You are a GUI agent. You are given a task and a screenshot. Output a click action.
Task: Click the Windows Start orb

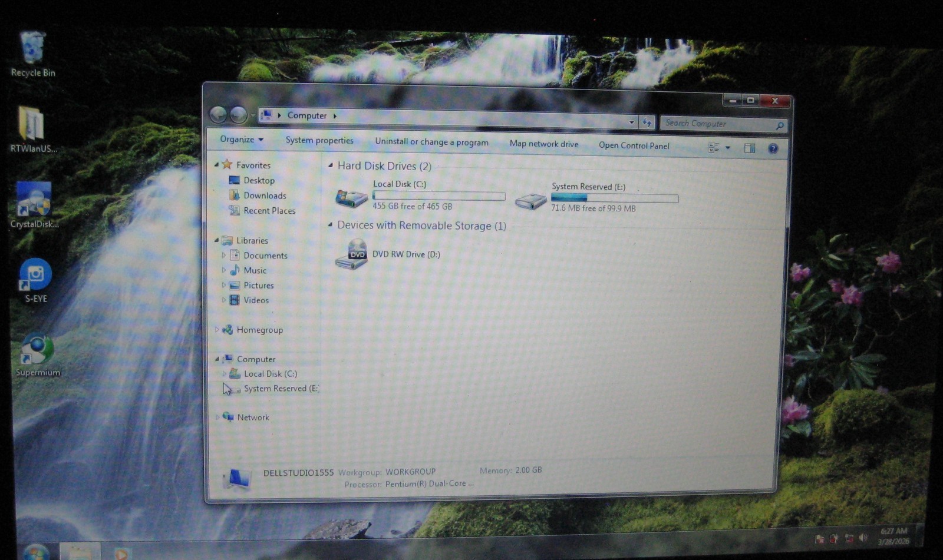36,554
